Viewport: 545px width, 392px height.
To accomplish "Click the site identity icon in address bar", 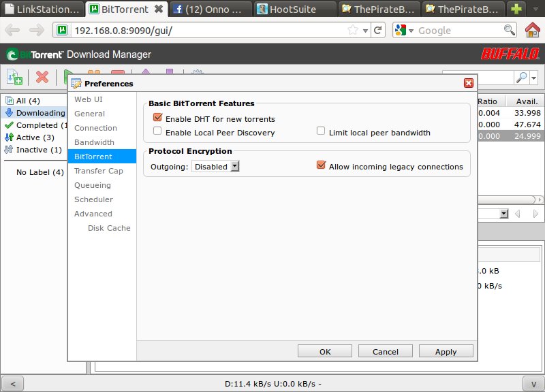I will point(62,30).
